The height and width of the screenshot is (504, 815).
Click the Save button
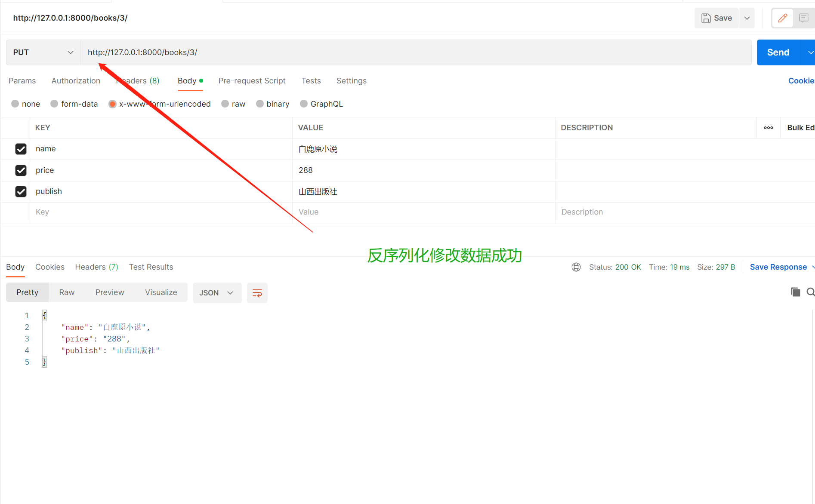click(717, 18)
